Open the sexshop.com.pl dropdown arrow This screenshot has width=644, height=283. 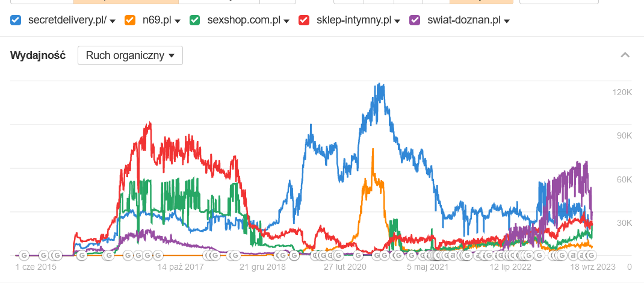pos(286,21)
